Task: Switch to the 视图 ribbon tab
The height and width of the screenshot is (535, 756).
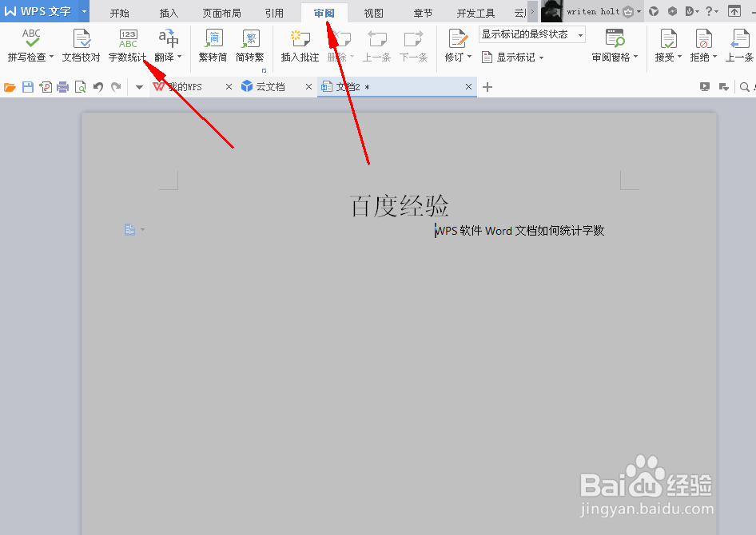Action: 374,13
